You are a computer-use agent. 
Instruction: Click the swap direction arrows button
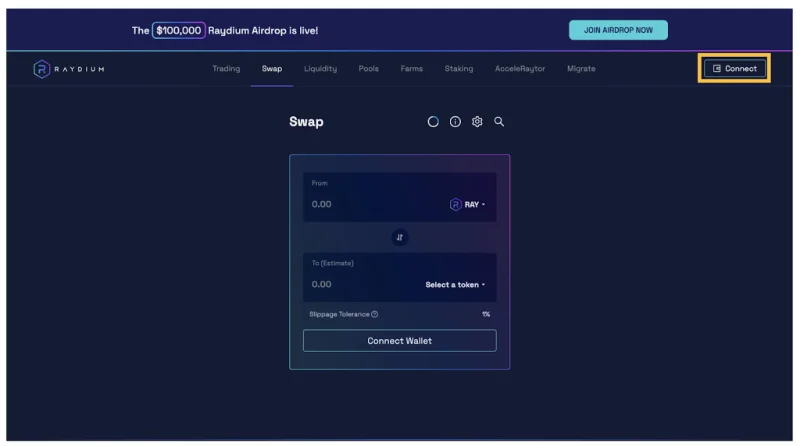tap(399, 237)
